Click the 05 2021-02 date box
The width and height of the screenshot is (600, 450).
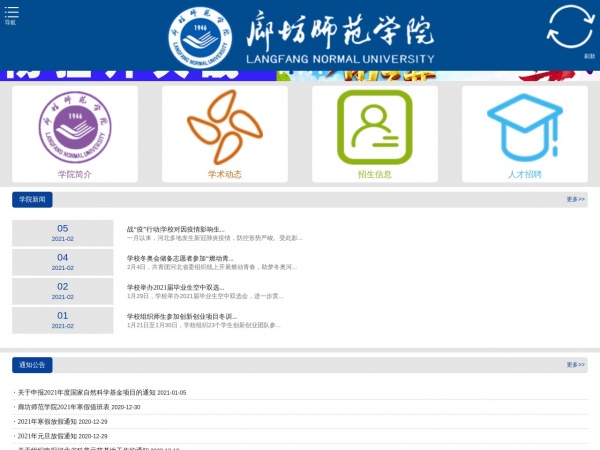(x=63, y=233)
